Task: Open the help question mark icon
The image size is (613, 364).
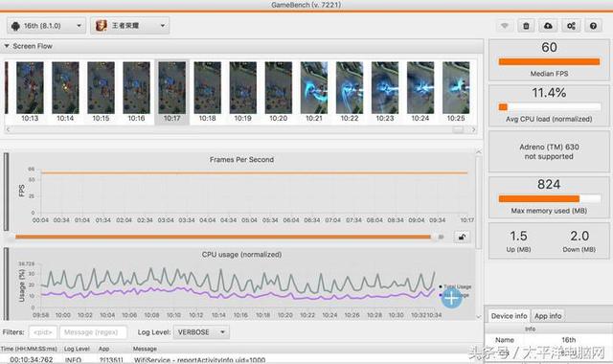Action: click(x=594, y=26)
